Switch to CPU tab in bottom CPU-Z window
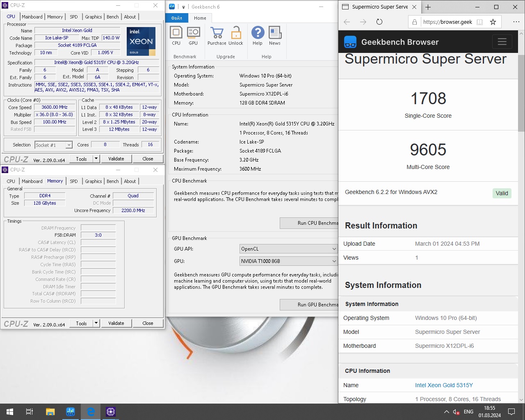This screenshot has height=420, width=525. [x=11, y=181]
